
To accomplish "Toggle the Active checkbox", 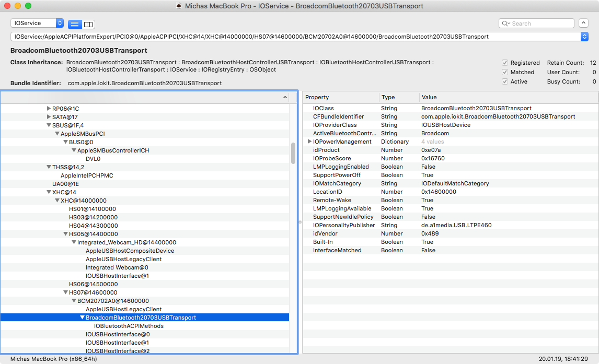I will click(504, 81).
